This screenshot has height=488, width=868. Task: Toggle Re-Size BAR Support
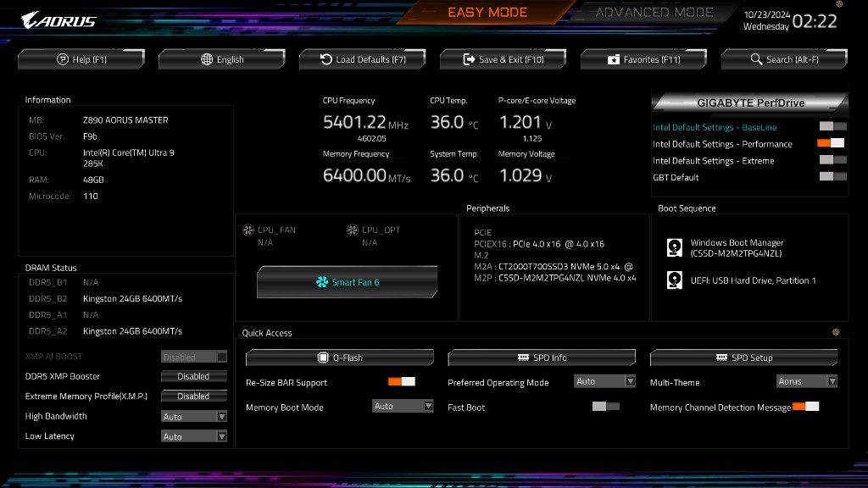[x=401, y=381]
